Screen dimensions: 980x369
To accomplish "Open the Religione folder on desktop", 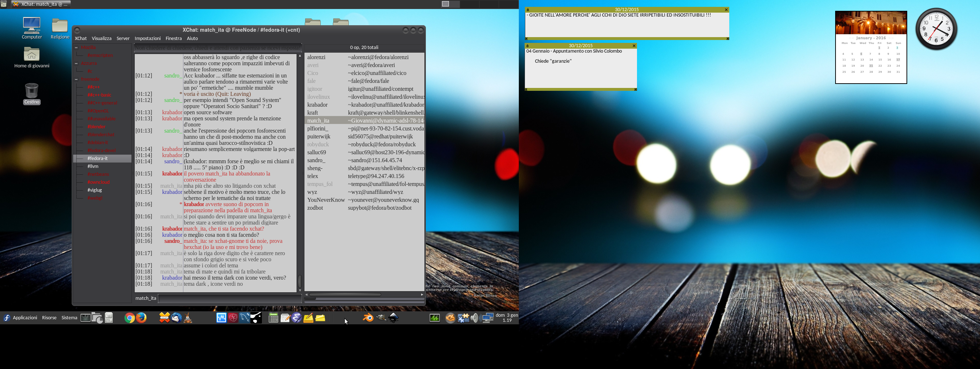I will click(x=60, y=28).
